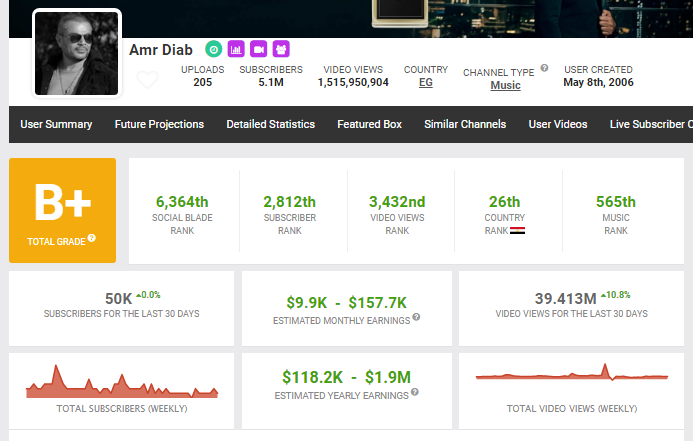Click the green circular badge beside Amr Diab
The height and width of the screenshot is (441, 693).
click(x=213, y=48)
